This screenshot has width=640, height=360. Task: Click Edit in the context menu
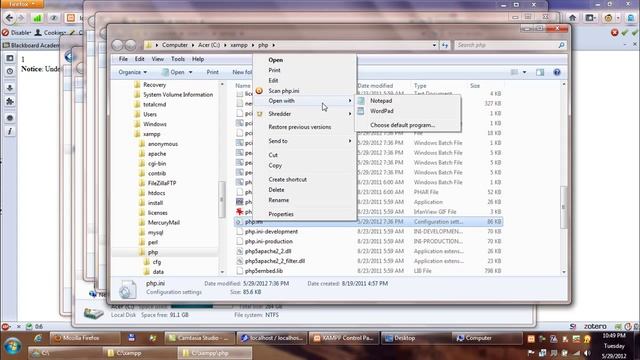(273, 80)
